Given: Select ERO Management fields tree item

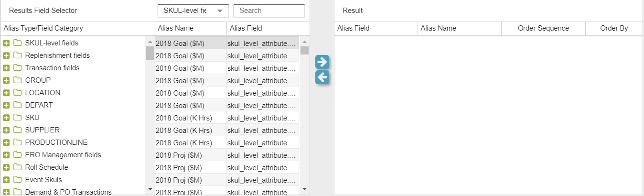Looking at the screenshot, I should pyautogui.click(x=63, y=155).
